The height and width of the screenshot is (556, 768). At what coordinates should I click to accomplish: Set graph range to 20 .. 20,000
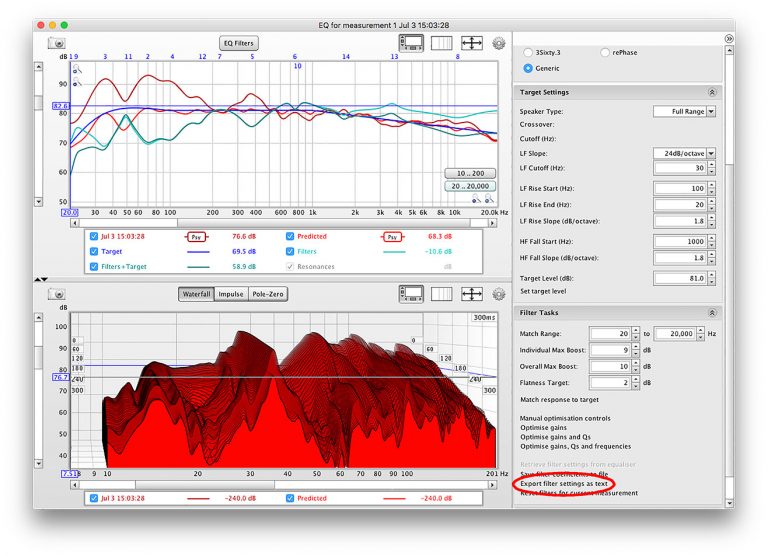pos(470,186)
